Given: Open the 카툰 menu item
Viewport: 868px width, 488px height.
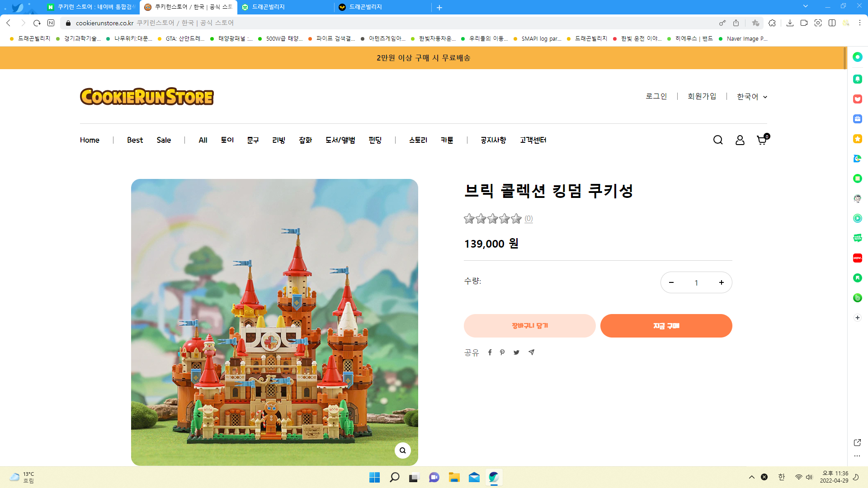Looking at the screenshot, I should click(447, 140).
